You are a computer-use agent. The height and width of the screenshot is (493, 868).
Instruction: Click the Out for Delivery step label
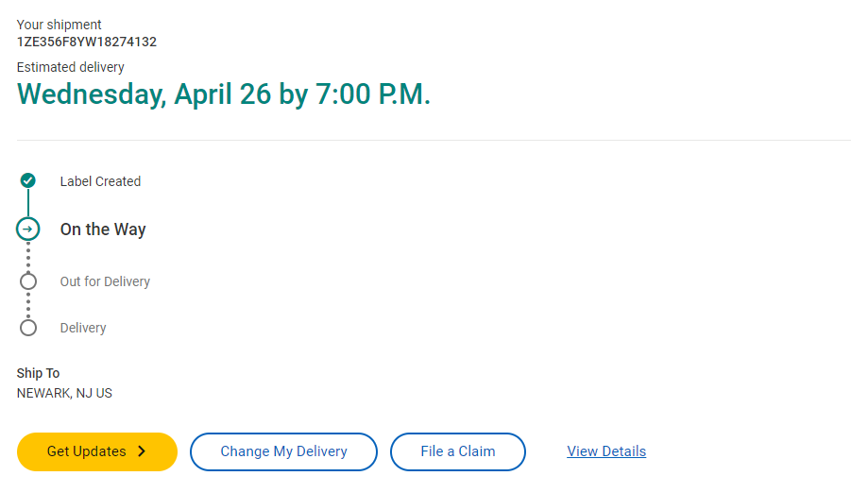[105, 281]
